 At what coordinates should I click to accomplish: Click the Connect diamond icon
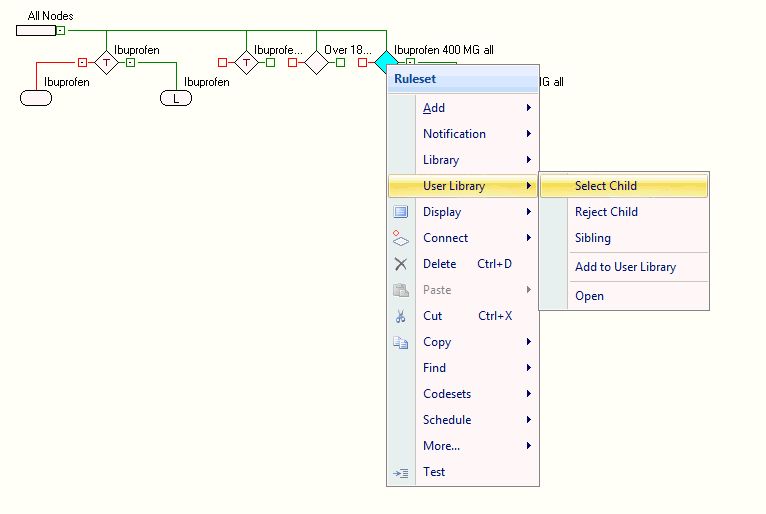tap(401, 238)
